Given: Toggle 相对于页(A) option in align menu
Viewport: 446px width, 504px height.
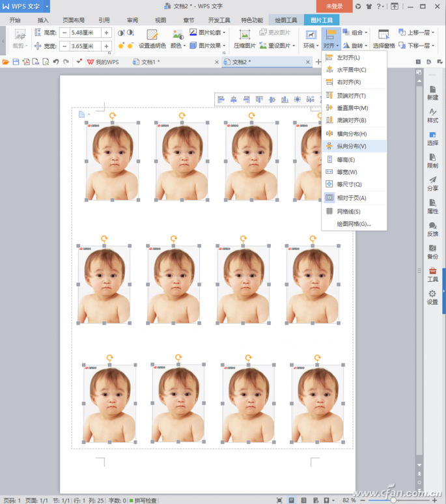Looking at the screenshot, I should click(x=351, y=198).
